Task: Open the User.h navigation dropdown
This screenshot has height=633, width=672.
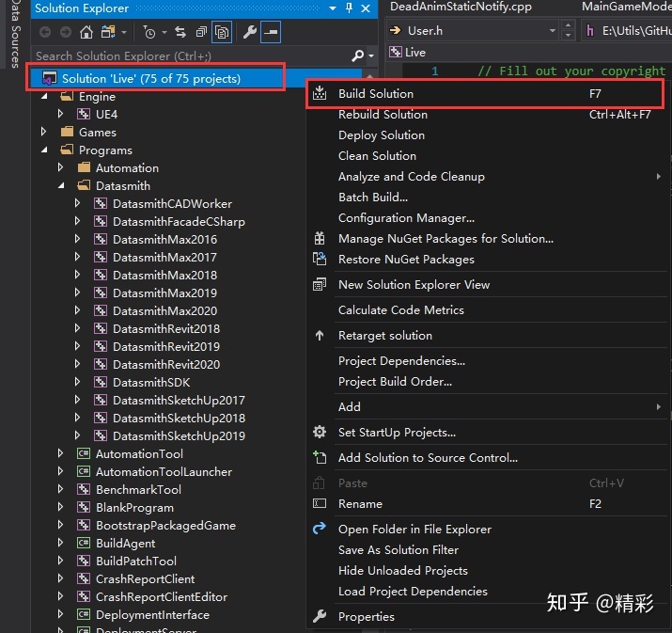Action: [552, 31]
